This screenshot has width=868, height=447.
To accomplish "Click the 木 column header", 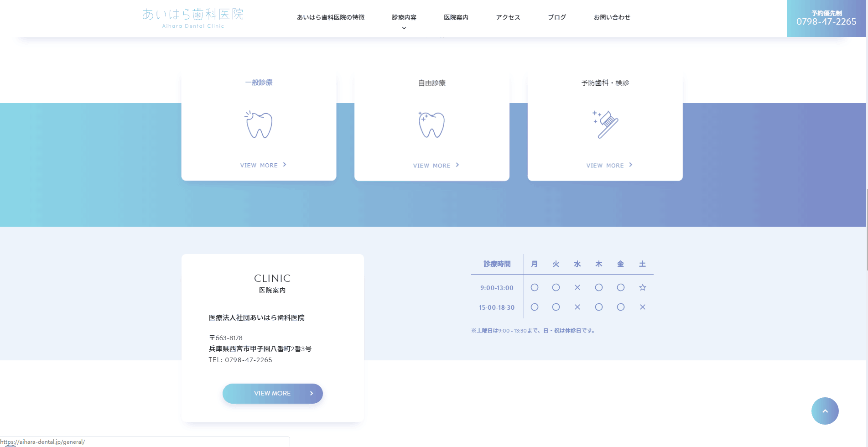I will pyautogui.click(x=599, y=264).
